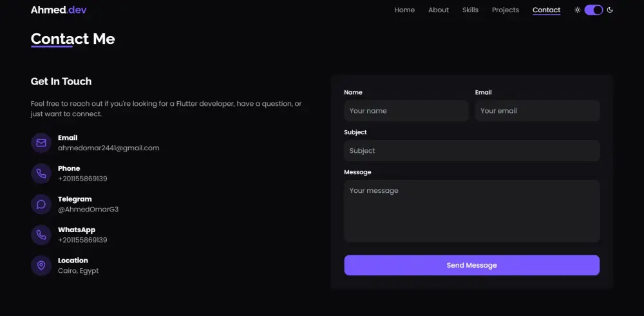Click the WhatsApp phone icon
This screenshot has height=316, width=644.
[x=41, y=235]
